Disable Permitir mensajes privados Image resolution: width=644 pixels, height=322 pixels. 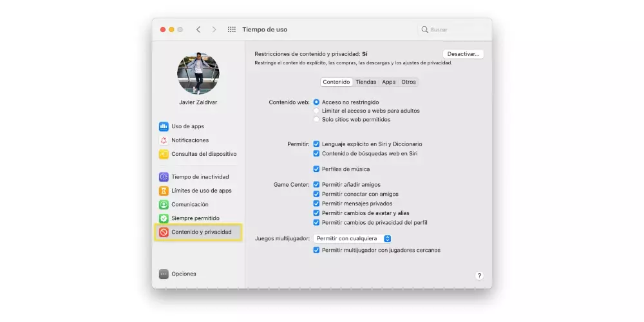coord(316,204)
